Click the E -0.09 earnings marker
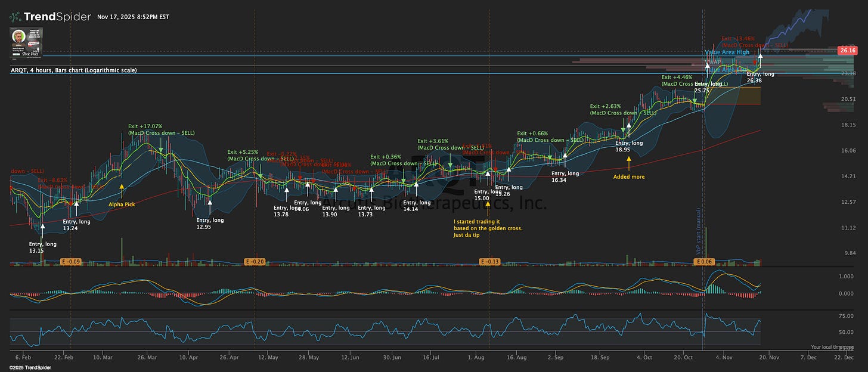The image size is (868, 372). click(71, 262)
